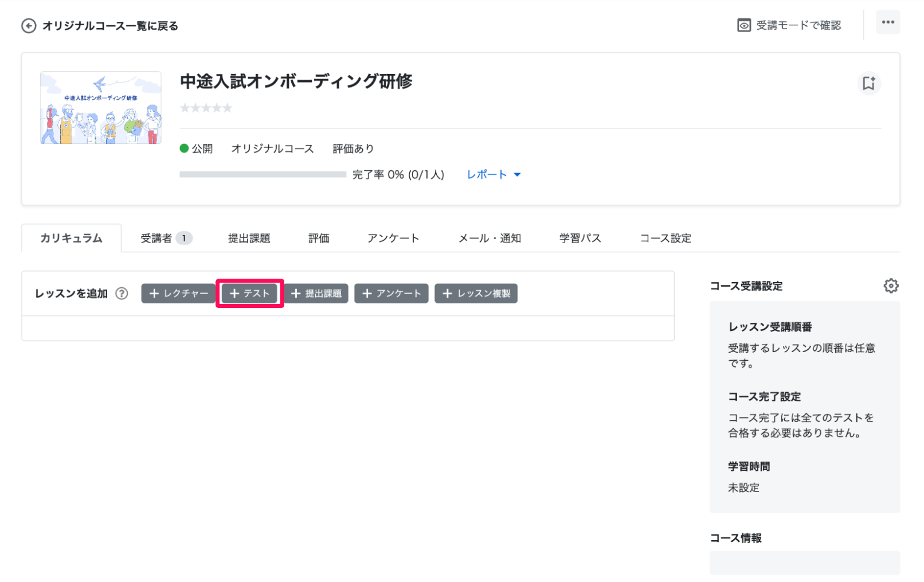The image size is (924, 582).
Task: Switch to 評価 tab
Action: (319, 238)
